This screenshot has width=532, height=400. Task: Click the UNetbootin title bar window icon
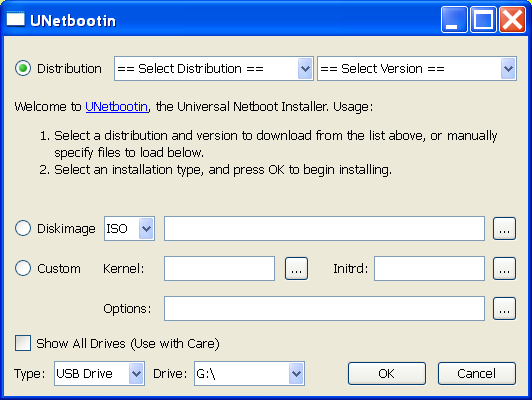pyautogui.click(x=16, y=19)
